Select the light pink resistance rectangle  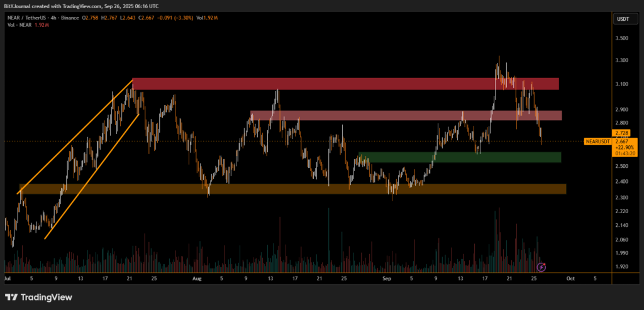[406, 116]
